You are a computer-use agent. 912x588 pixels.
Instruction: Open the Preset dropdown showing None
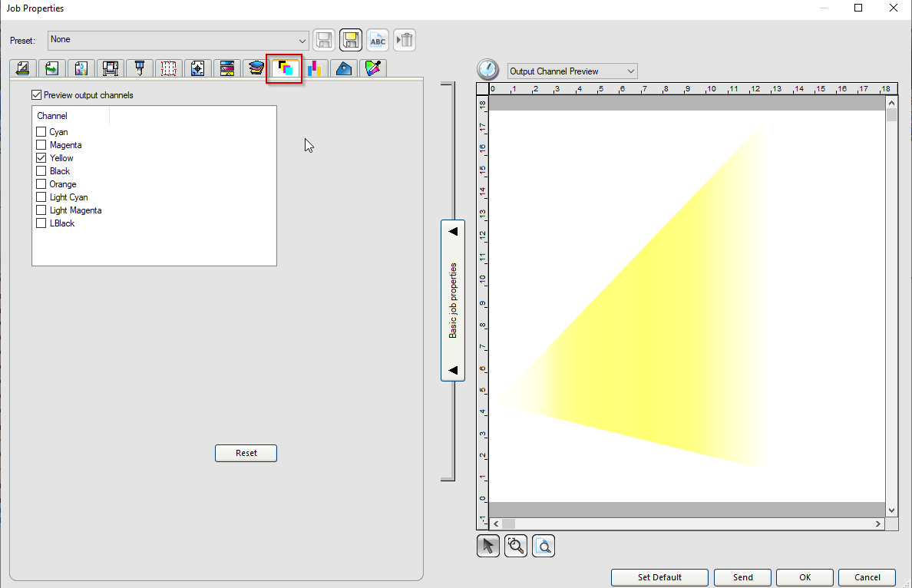click(x=178, y=40)
